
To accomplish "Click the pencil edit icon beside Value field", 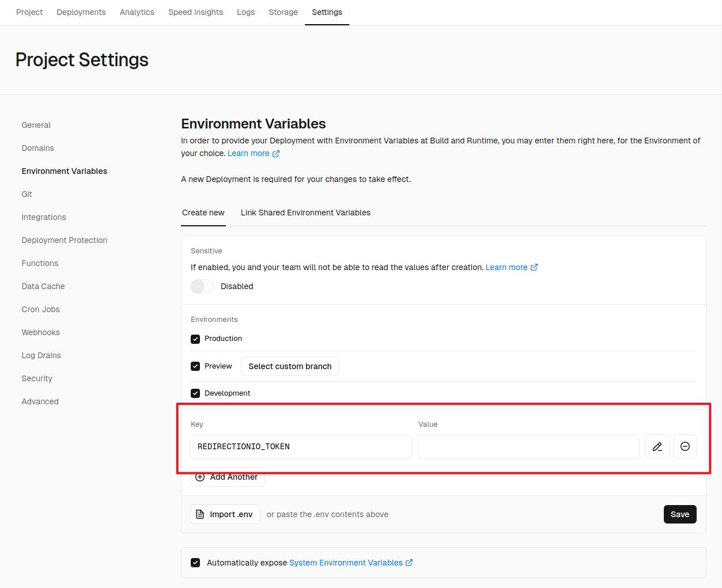I will 657,446.
